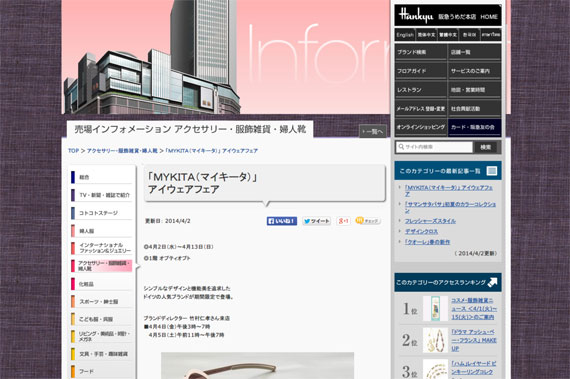Viewport: 570px width, 379px height.
Task: Click the mixi チェック button
Action: coord(368,221)
